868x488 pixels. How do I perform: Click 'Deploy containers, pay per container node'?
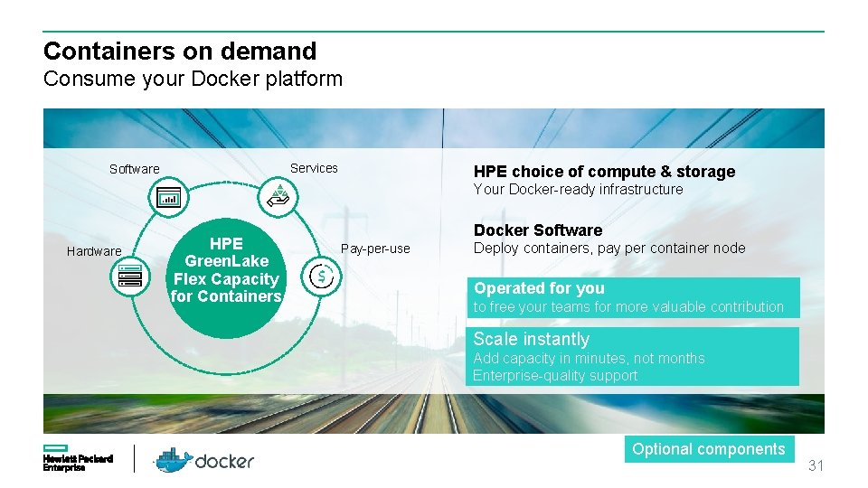click(609, 248)
